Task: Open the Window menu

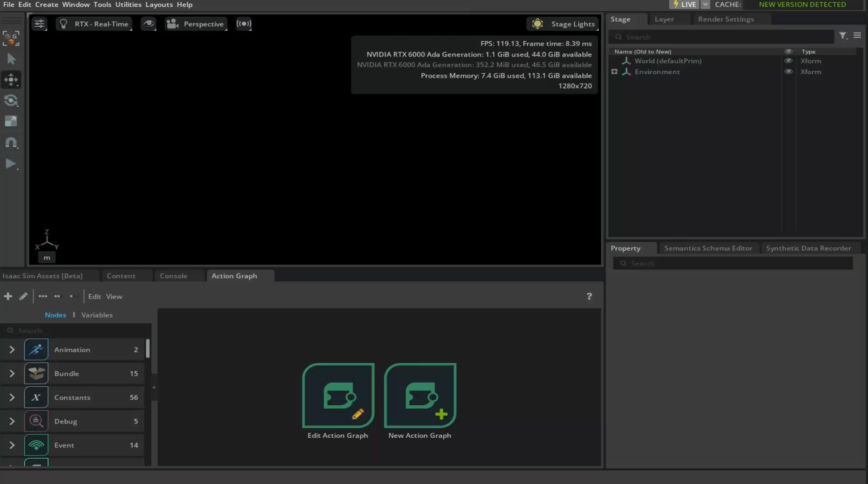Action: click(75, 5)
